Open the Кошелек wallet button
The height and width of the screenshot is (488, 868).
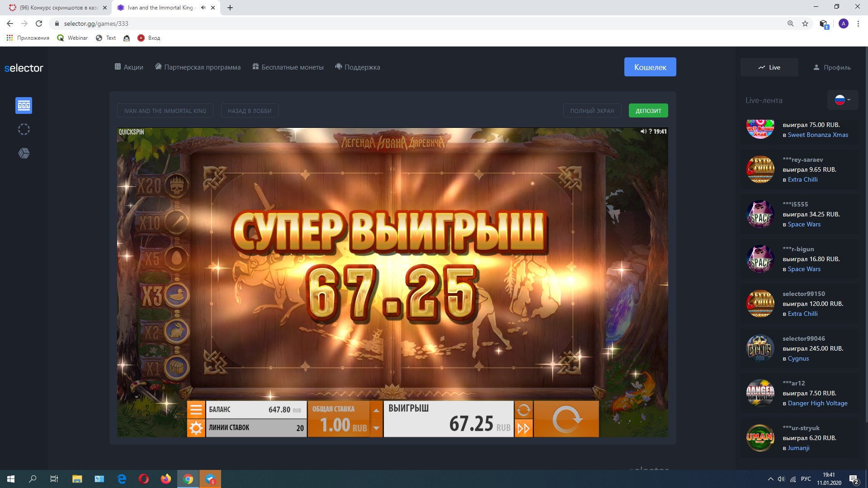(x=650, y=67)
